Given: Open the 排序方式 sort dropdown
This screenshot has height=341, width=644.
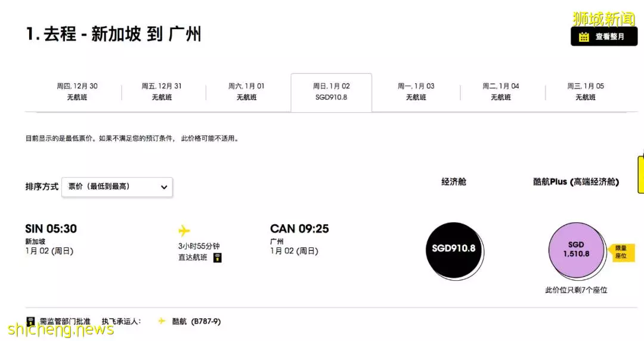Looking at the screenshot, I should (x=117, y=187).
